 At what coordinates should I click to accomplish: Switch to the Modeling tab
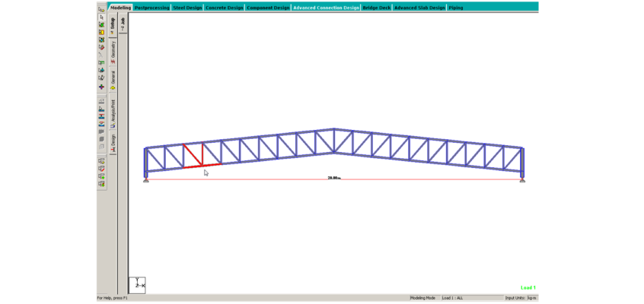[120, 8]
